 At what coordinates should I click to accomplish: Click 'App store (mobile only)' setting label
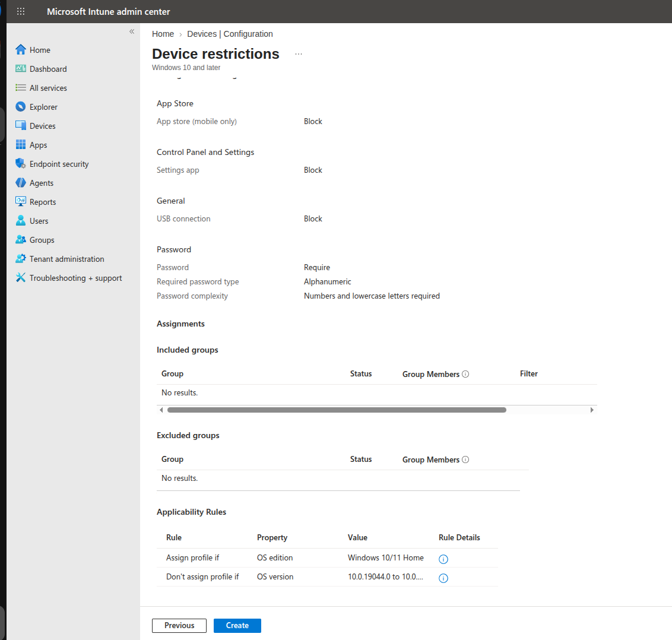(196, 121)
